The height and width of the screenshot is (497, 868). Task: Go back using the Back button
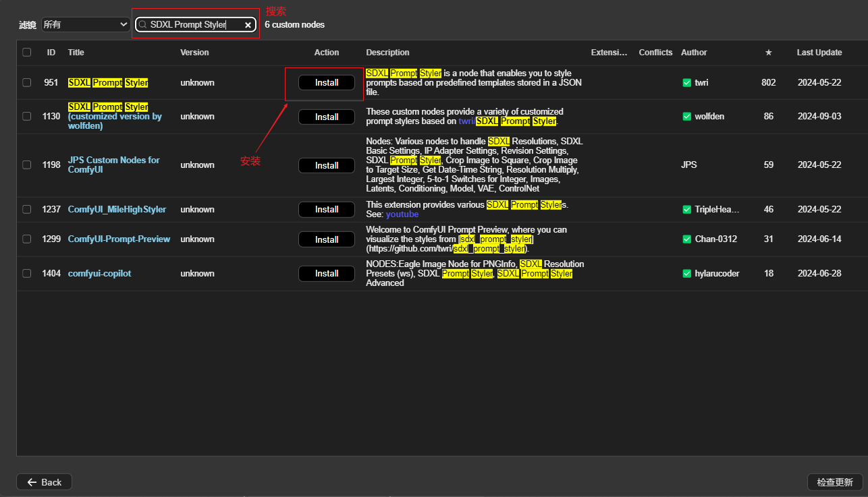(x=44, y=482)
